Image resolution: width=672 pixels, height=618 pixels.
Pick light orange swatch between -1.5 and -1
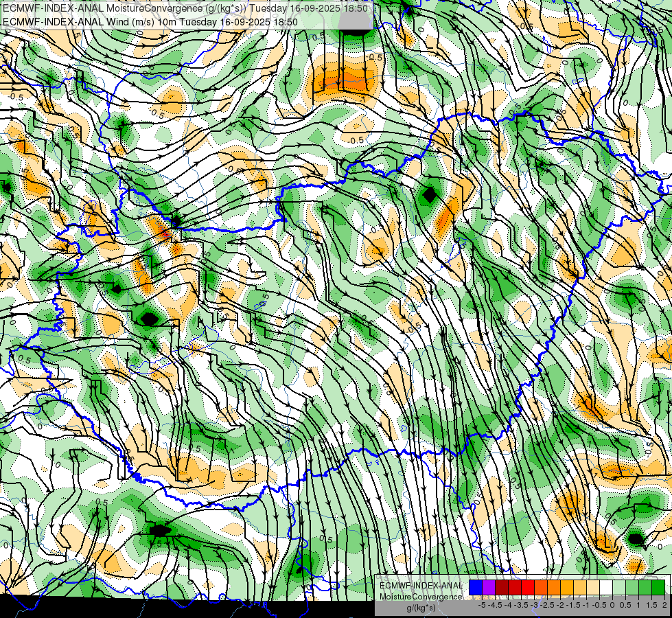[x=580, y=587]
